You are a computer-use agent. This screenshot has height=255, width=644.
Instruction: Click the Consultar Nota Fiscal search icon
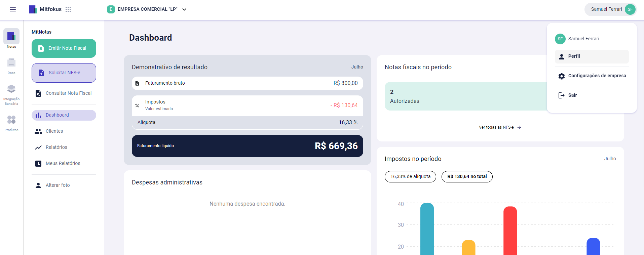point(38,93)
